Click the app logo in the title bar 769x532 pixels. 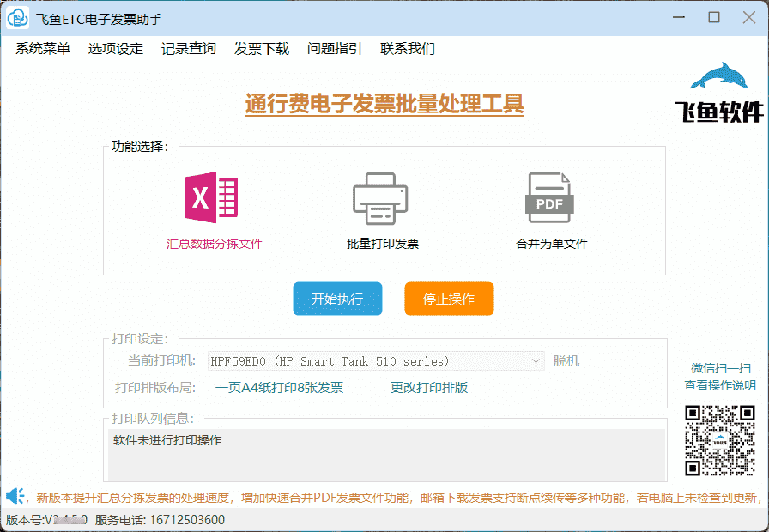point(16,17)
